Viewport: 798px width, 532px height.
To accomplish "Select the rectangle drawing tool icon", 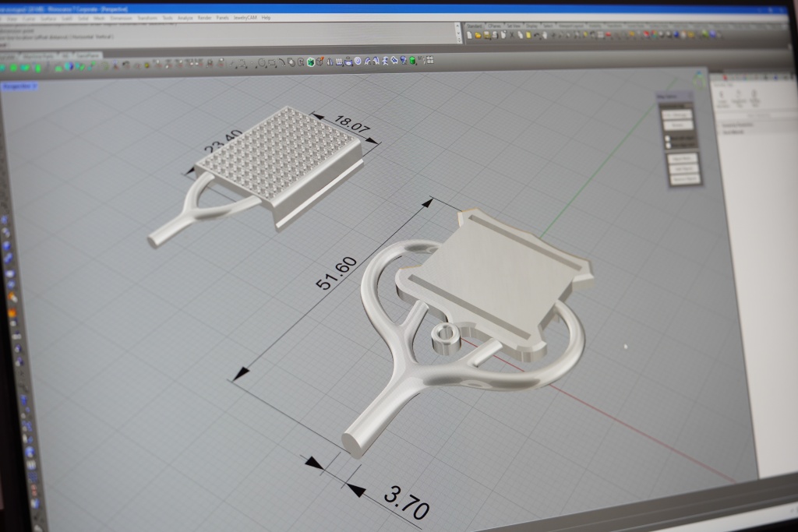I will click(272, 63).
